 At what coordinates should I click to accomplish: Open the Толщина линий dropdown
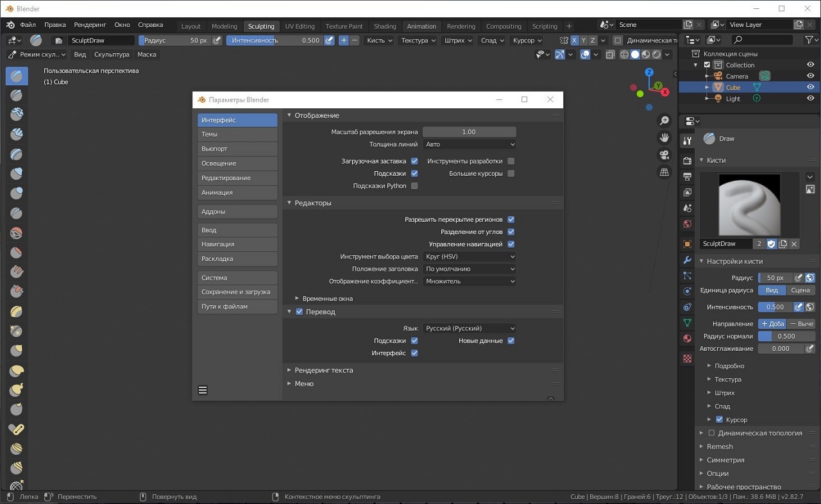[x=470, y=144]
